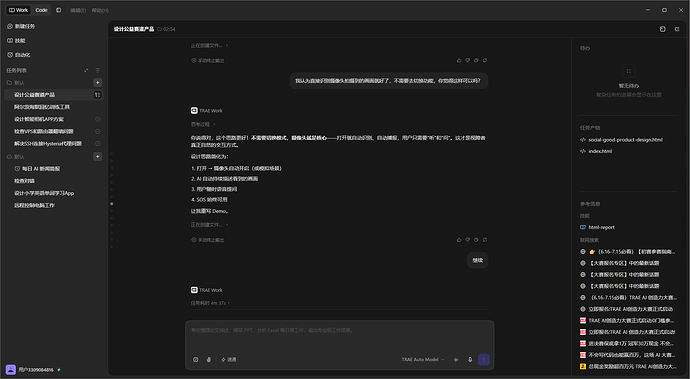The height and width of the screenshot is (379, 690).
Task: Collapse the right side panel icon
Action: pyautogui.click(x=677, y=29)
